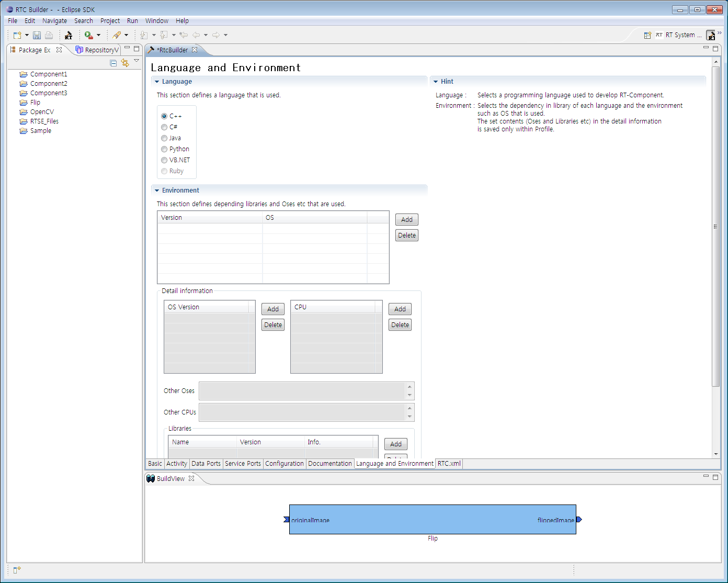Select the RTC Builder perspective hammer icon

point(711,35)
